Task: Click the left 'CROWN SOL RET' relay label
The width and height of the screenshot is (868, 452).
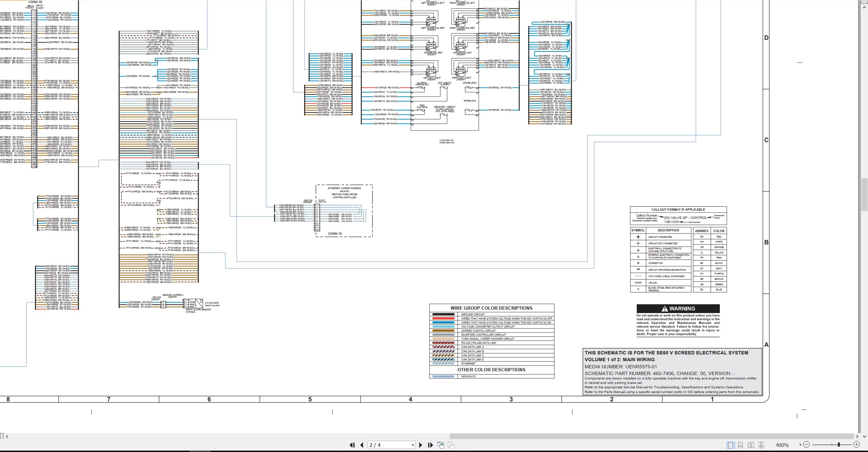Action: click(x=433, y=53)
